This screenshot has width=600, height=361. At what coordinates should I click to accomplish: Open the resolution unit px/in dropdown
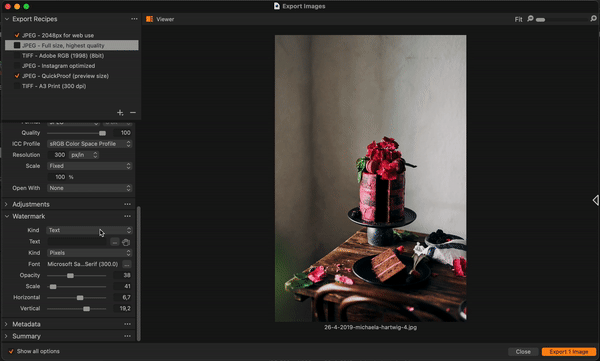tap(84, 155)
